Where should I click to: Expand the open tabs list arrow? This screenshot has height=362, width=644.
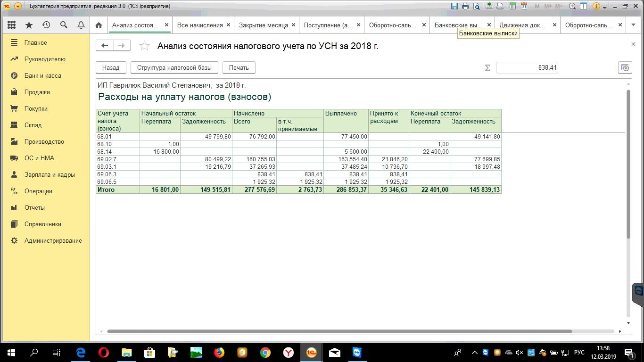click(x=633, y=25)
